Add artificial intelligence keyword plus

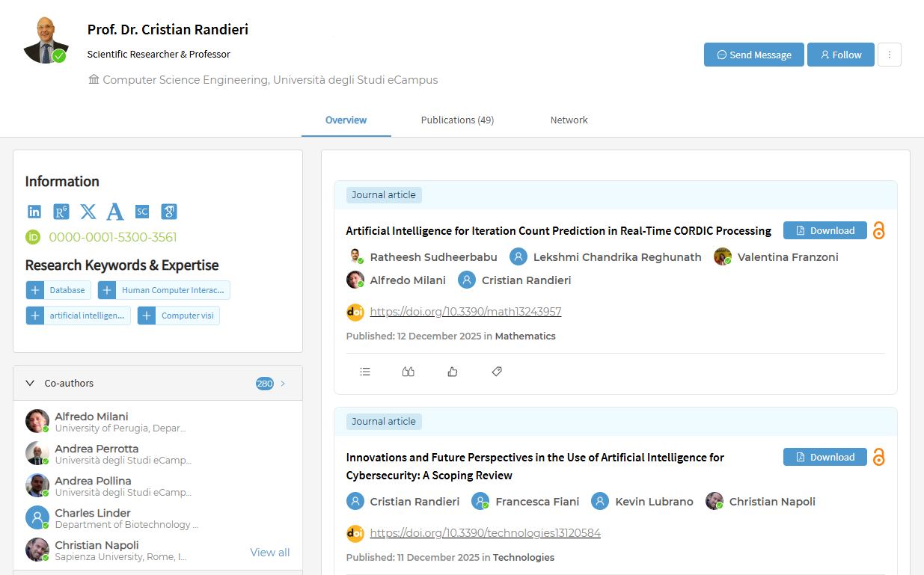35,316
